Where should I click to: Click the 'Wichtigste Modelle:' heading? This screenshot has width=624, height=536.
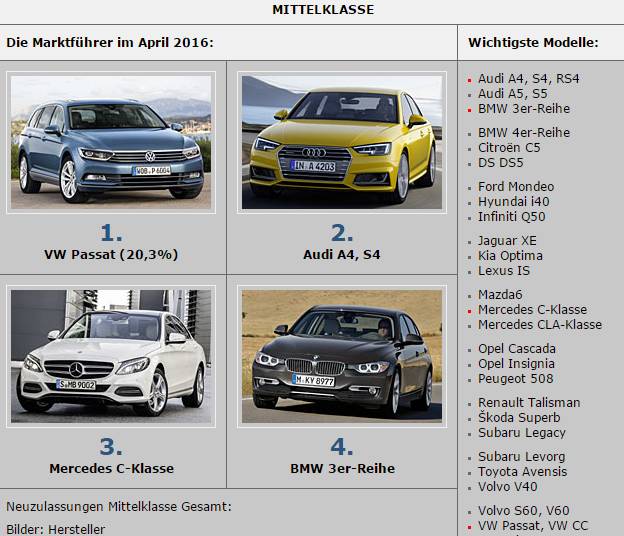(533, 42)
